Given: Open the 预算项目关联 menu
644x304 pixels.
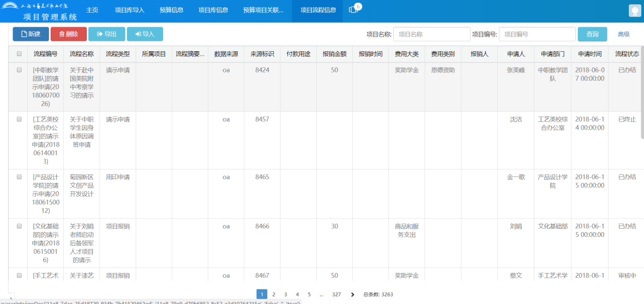Looking at the screenshot, I should 263,11.
